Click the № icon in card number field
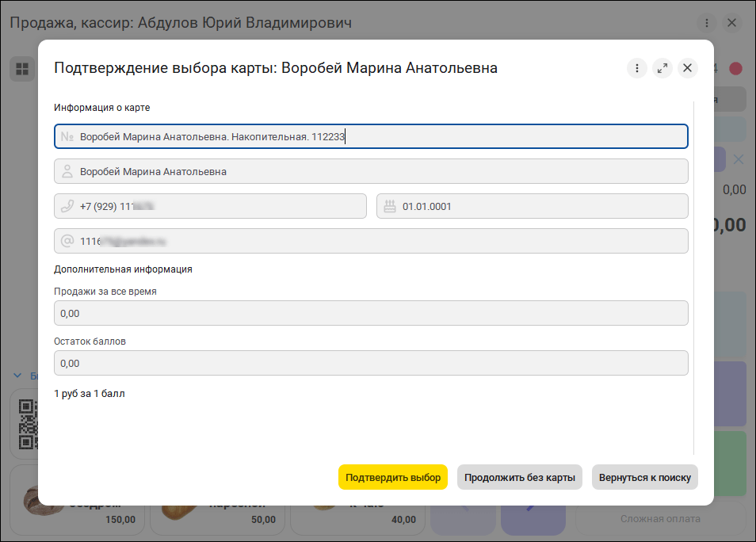Viewport: 756px width, 542px height. (x=67, y=136)
